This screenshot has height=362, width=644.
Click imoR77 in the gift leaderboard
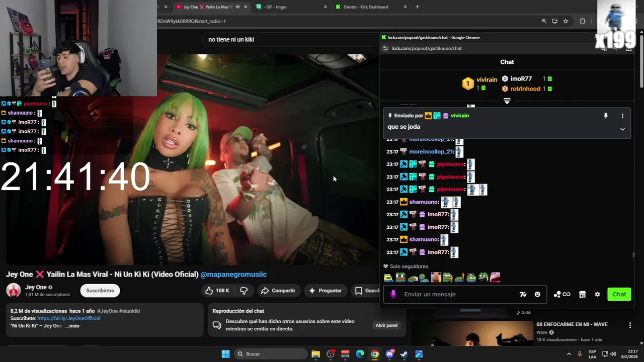click(x=521, y=79)
